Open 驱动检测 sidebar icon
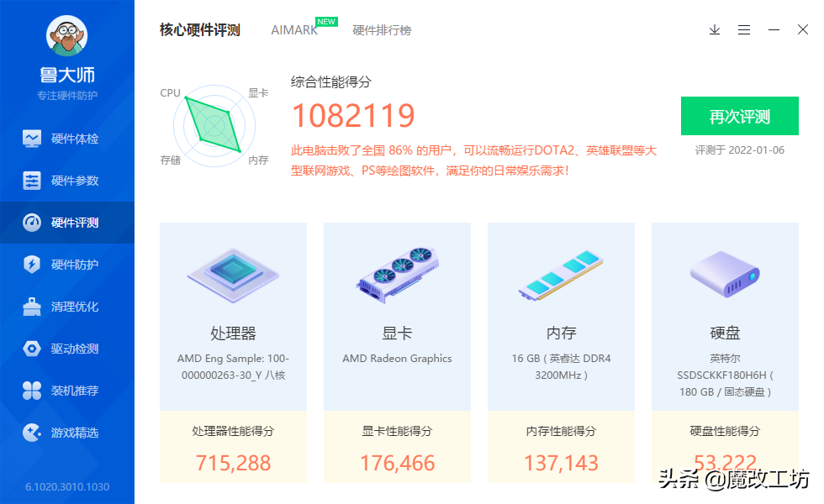This screenshot has width=824, height=504. (32, 349)
